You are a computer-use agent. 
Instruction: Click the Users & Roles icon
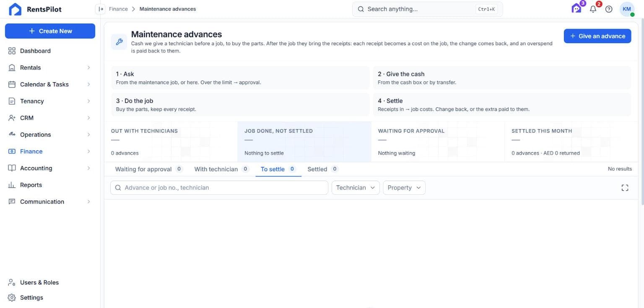click(x=12, y=282)
